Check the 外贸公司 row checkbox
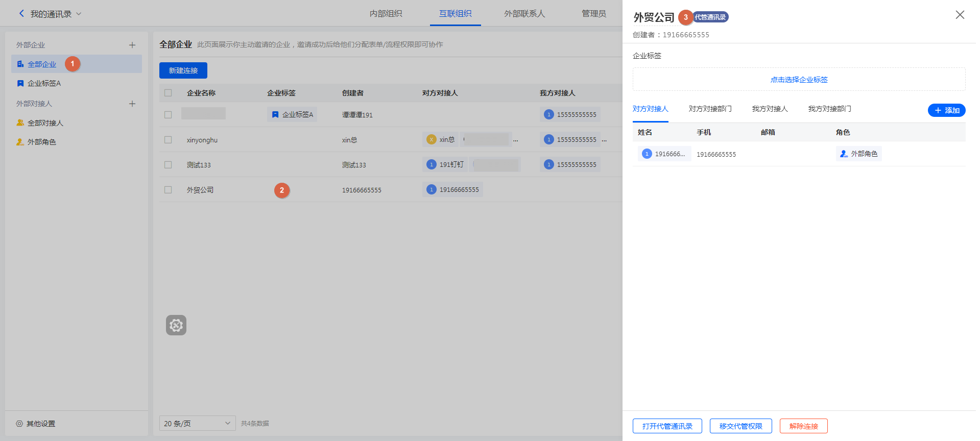 click(x=168, y=190)
